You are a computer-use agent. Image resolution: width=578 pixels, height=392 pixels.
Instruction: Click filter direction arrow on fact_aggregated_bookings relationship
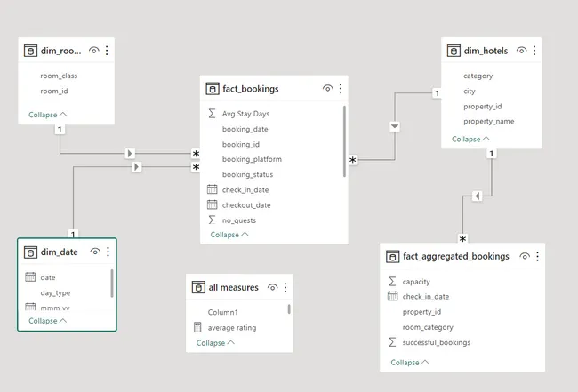478,196
